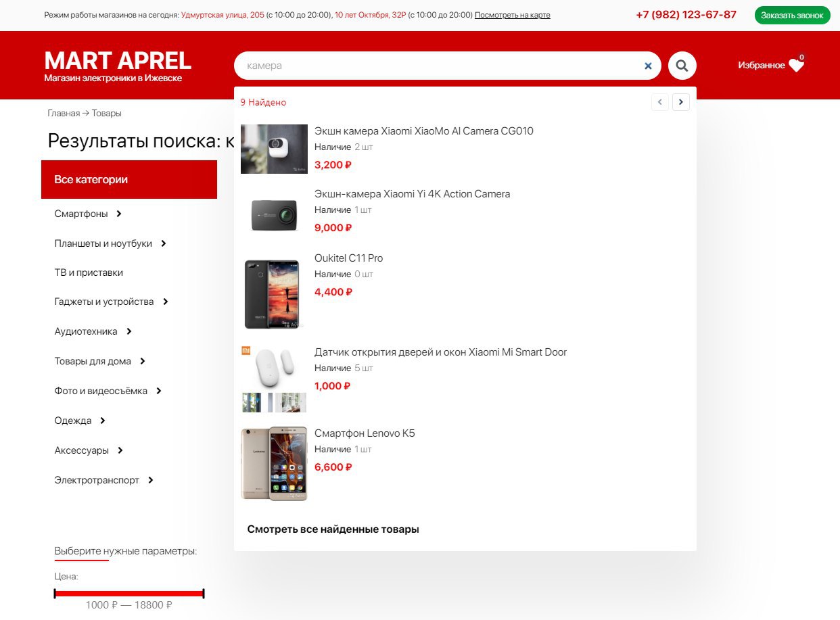
Task: Click the red price range slider track
Action: point(129,594)
